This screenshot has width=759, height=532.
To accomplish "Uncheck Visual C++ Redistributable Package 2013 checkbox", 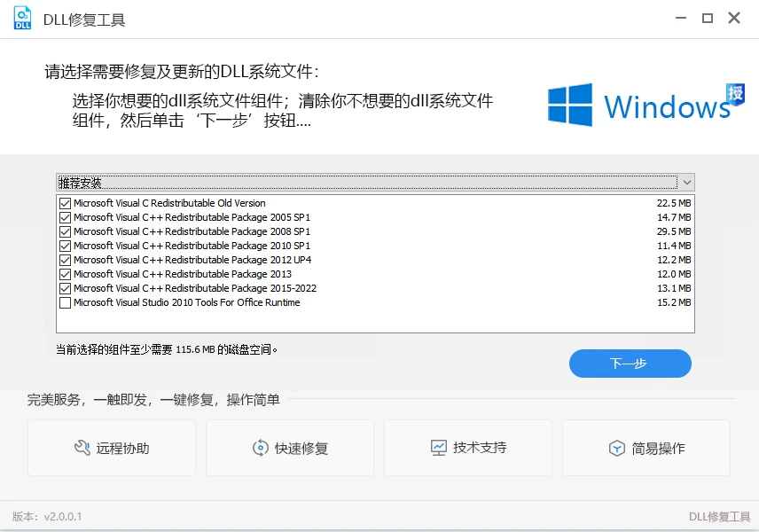I will [65, 274].
